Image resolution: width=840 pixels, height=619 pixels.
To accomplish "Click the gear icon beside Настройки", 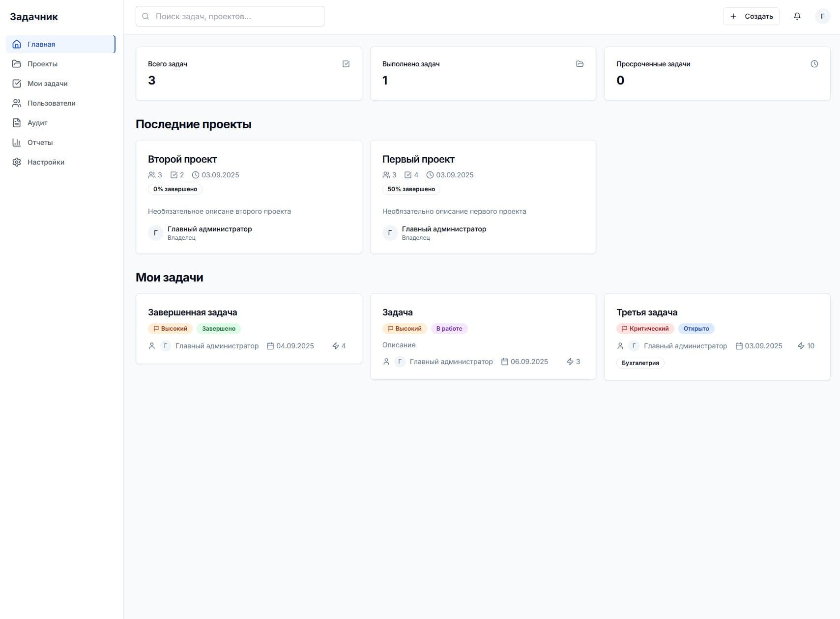I will coord(17,162).
